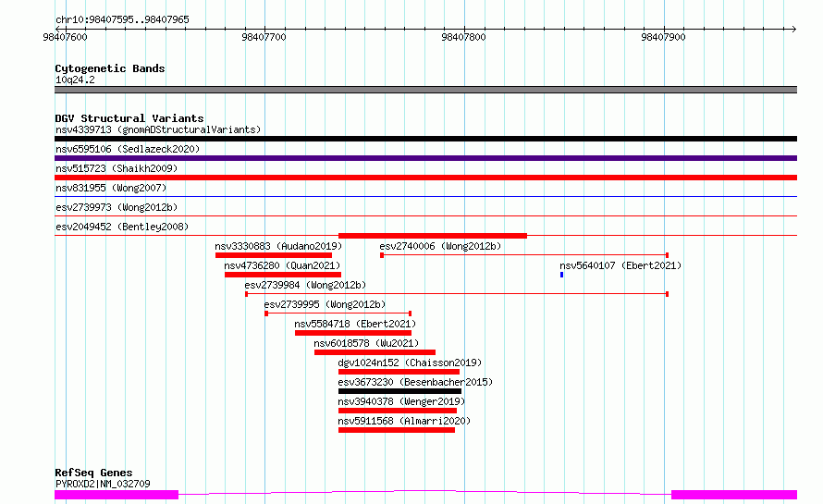Screen dimensions: 823x504
Task: Click nsv3940378 (Wenger2019) label
Action: tap(401, 401)
